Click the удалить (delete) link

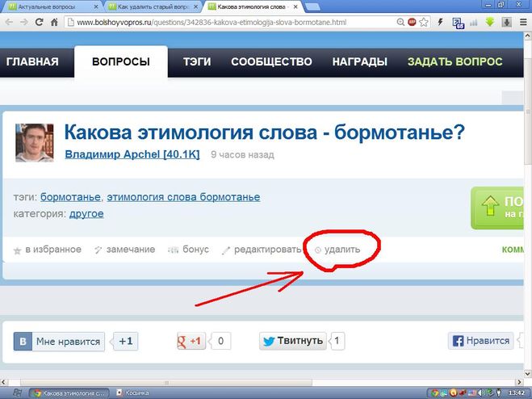(341, 250)
